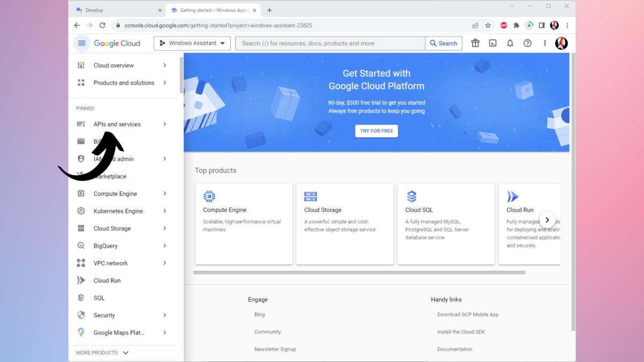Reload the page with the browser refresh icon
This screenshot has width=644, height=362.
[x=102, y=25]
